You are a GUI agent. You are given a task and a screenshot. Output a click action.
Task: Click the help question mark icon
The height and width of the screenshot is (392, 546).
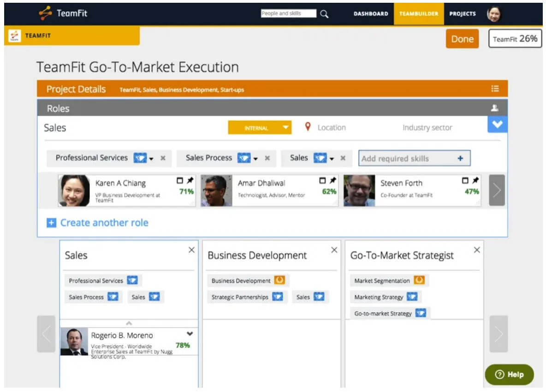pyautogui.click(x=500, y=374)
